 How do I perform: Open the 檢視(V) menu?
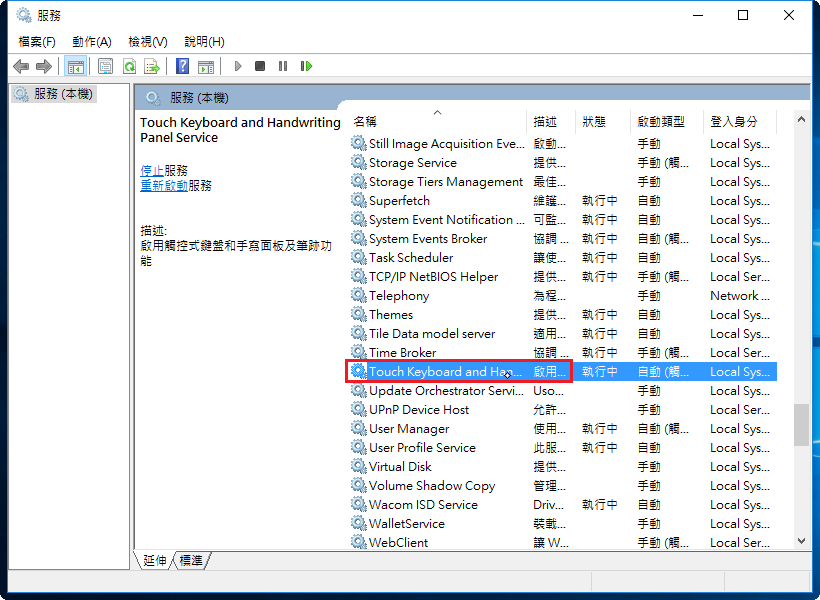pos(147,41)
